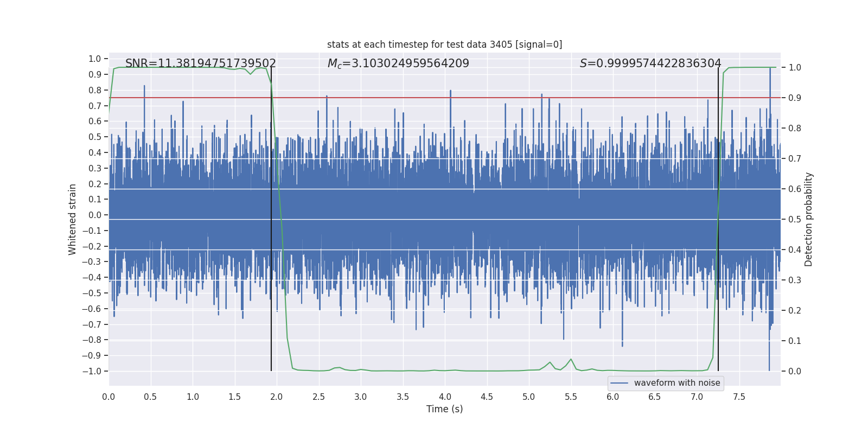Click the 'Whitened strain' y-axis label

click(x=72, y=219)
